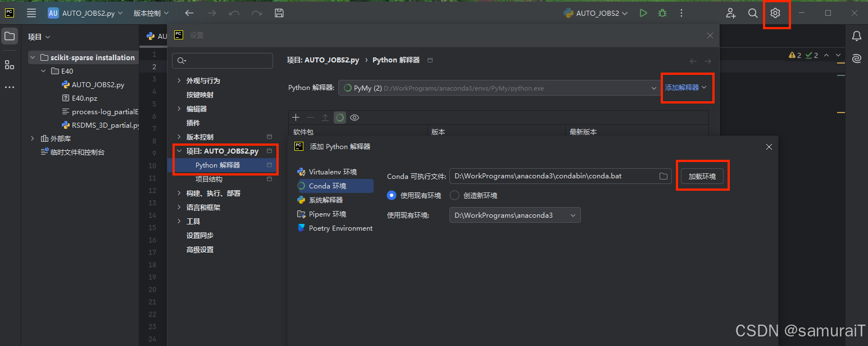This screenshot has height=346, width=868.
Task: Click the 加载环境 button
Action: (x=702, y=176)
